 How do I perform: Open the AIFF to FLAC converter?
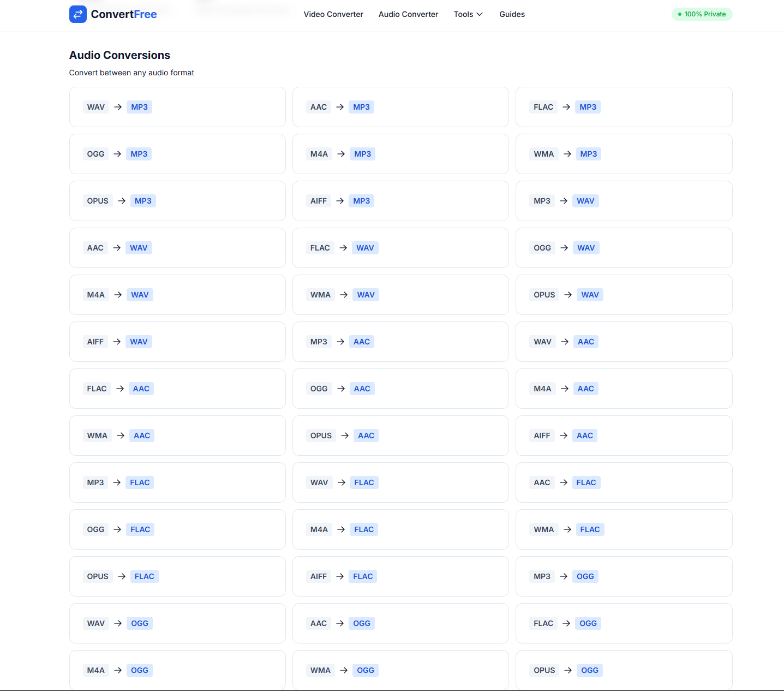[x=400, y=576]
